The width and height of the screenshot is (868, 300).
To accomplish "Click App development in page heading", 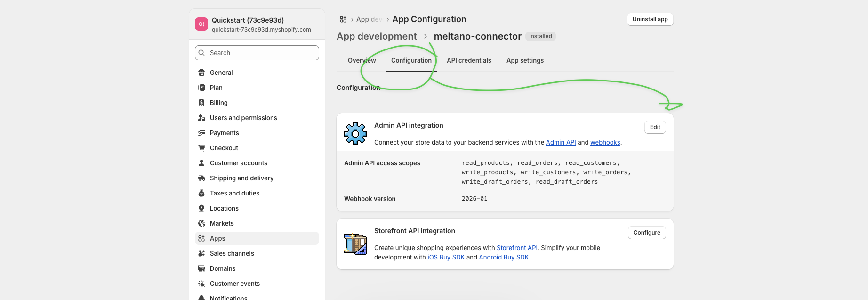I will point(377,36).
